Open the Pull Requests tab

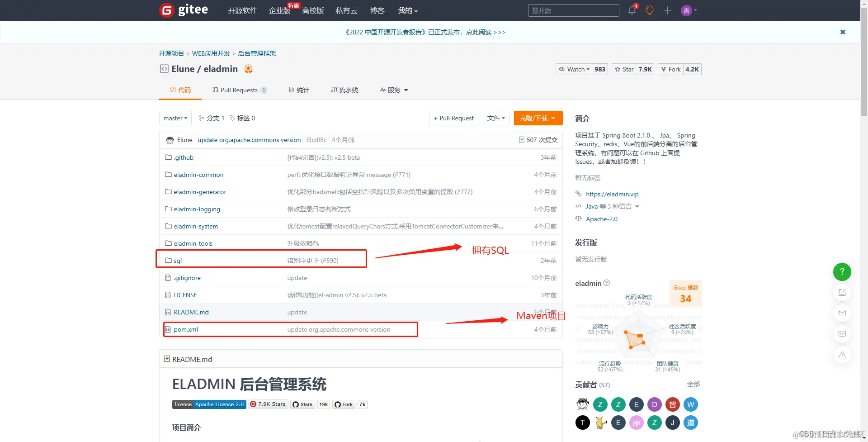[240, 90]
